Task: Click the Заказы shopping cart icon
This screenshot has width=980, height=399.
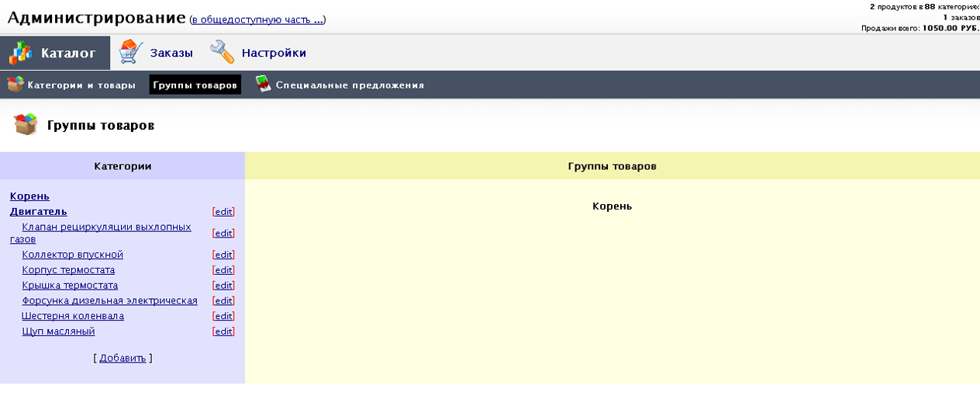Action: pos(129,52)
